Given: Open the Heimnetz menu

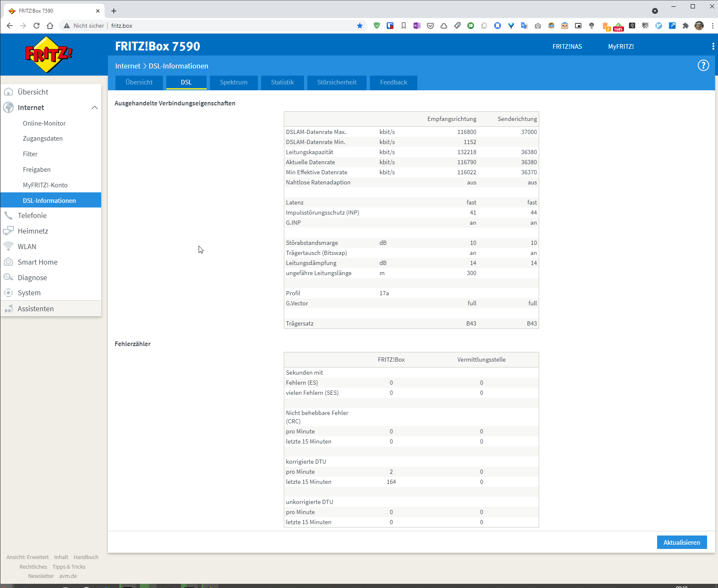Looking at the screenshot, I should (x=33, y=231).
